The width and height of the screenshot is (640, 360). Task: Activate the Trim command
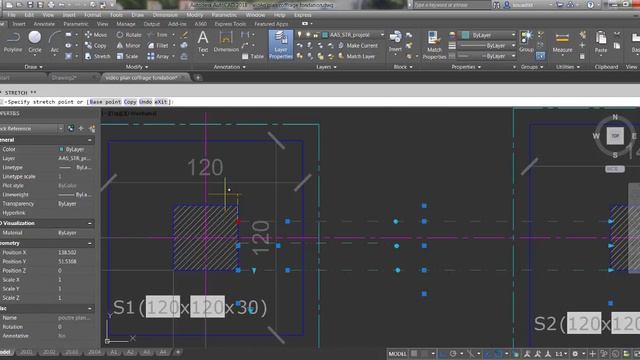pos(158,35)
